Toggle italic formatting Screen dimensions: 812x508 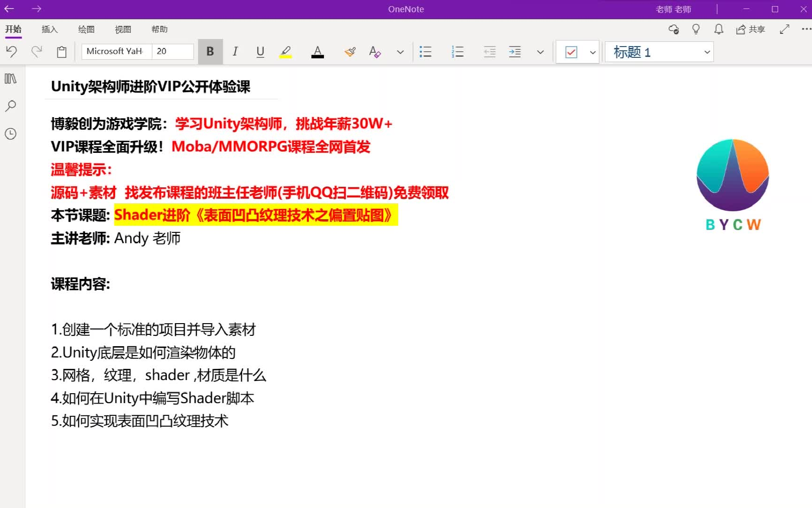click(x=235, y=52)
